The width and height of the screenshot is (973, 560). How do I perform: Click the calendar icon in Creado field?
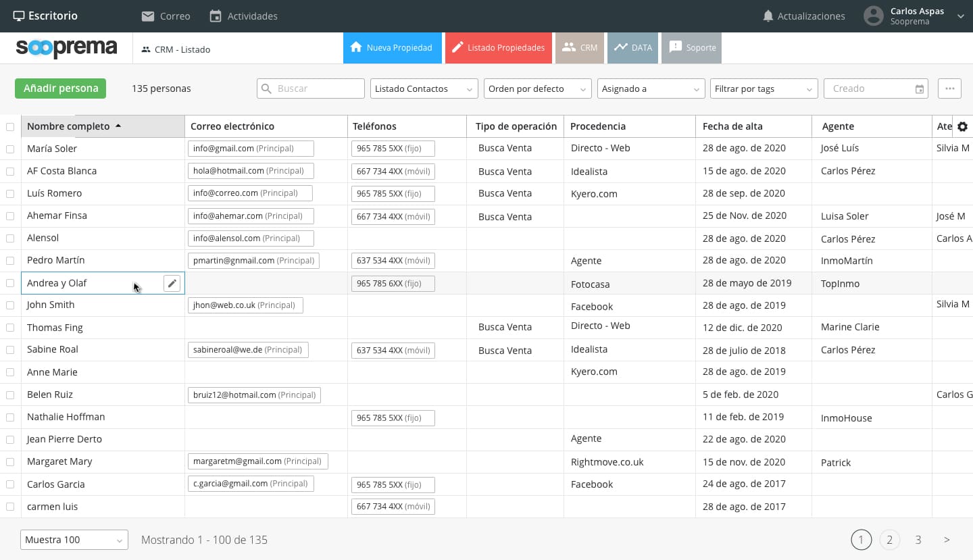(x=919, y=88)
